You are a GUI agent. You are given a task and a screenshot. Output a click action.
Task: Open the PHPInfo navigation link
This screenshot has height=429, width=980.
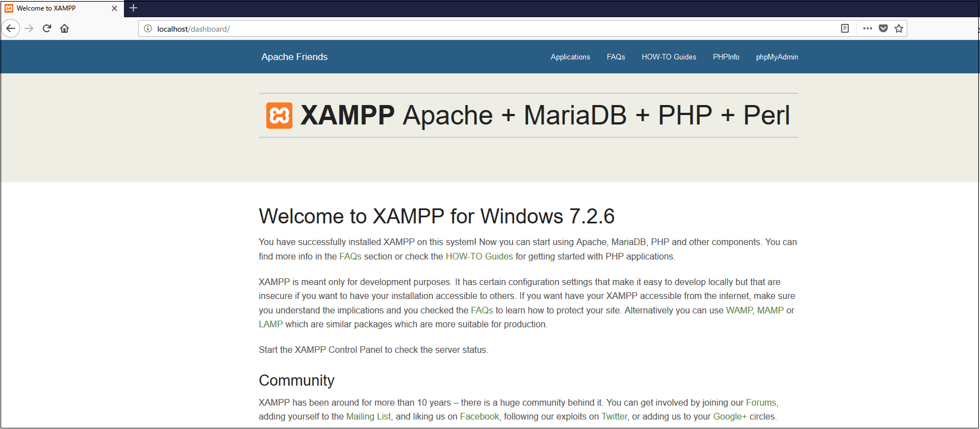pyautogui.click(x=726, y=57)
